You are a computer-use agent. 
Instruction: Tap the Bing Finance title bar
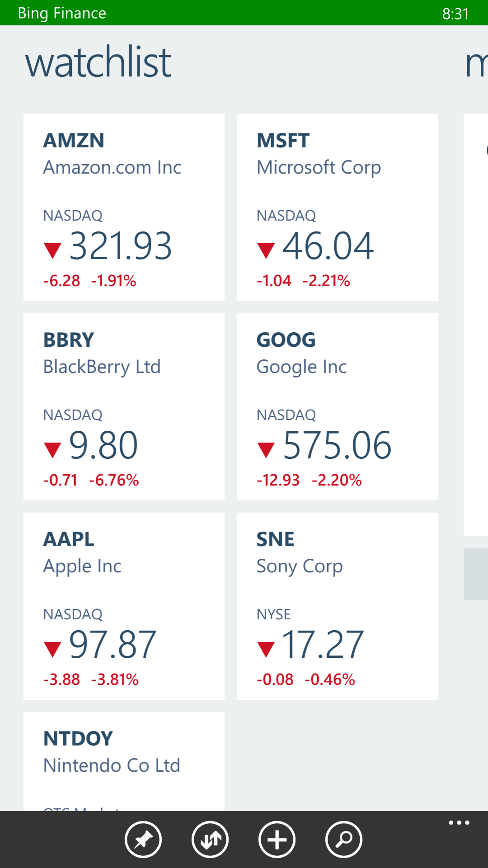coord(62,13)
